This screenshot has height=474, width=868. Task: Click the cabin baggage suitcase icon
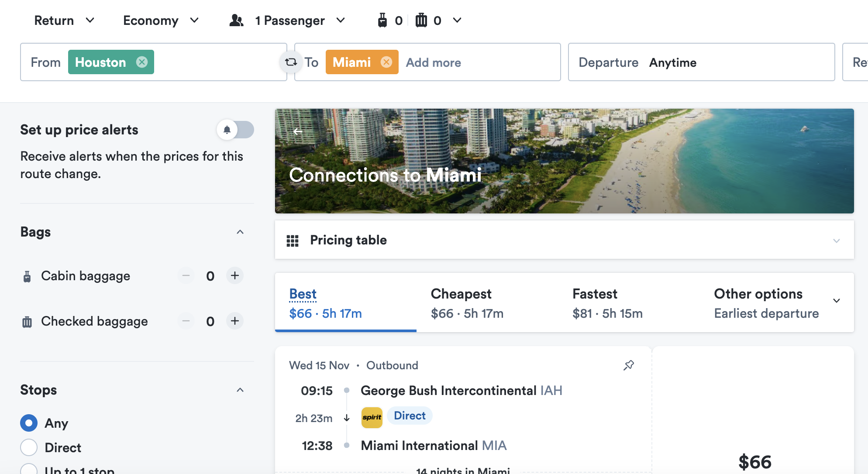(27, 276)
